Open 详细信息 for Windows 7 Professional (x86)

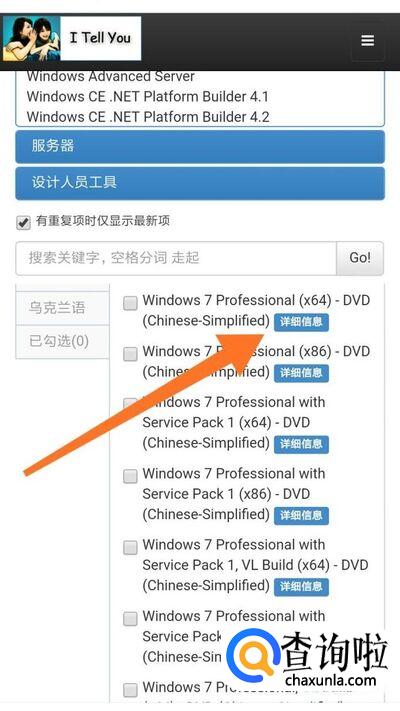click(x=301, y=373)
